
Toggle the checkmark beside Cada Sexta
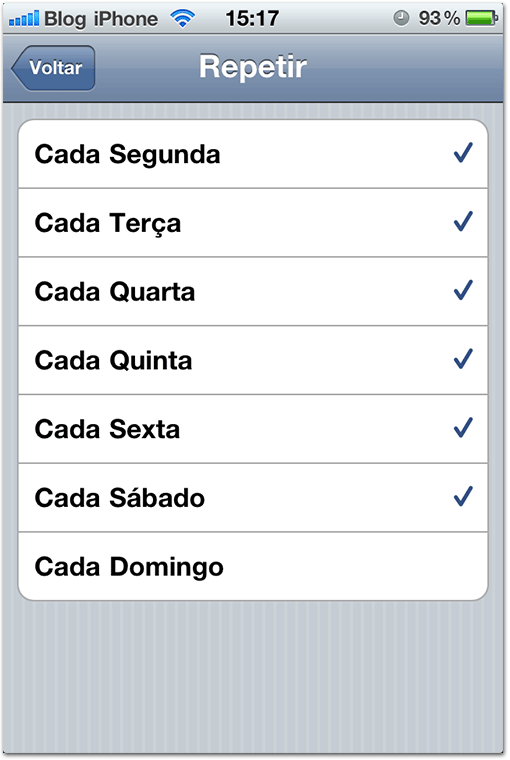(x=463, y=428)
